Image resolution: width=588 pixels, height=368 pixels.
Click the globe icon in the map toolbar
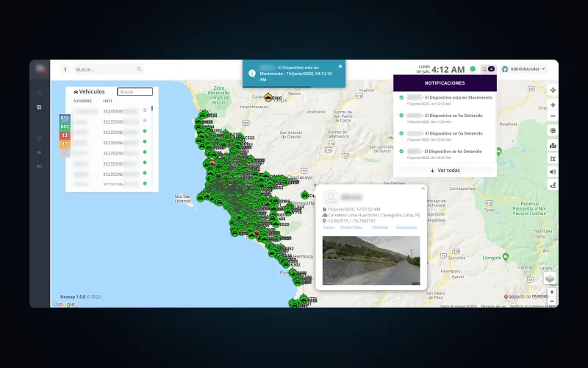553,131
